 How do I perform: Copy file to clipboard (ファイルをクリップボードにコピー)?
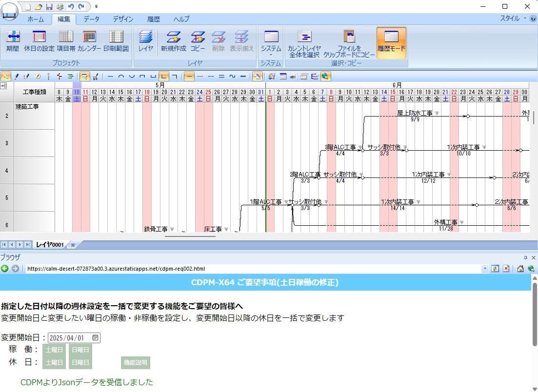point(349,43)
